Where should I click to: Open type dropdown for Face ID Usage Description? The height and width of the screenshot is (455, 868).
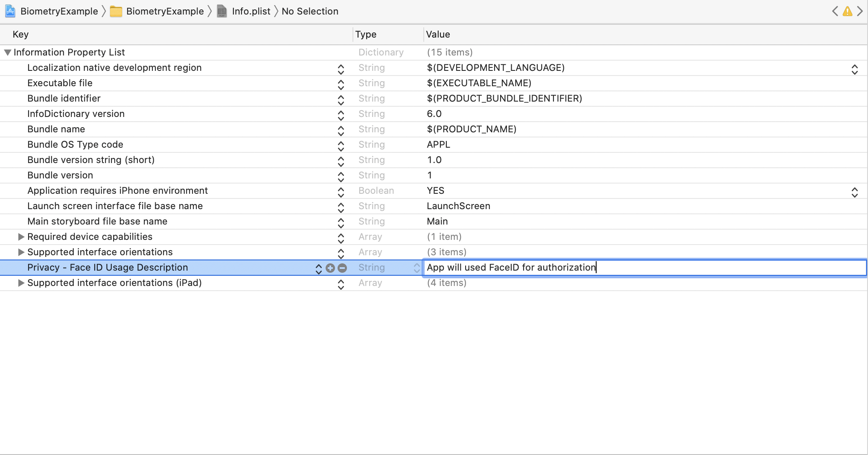417,268
